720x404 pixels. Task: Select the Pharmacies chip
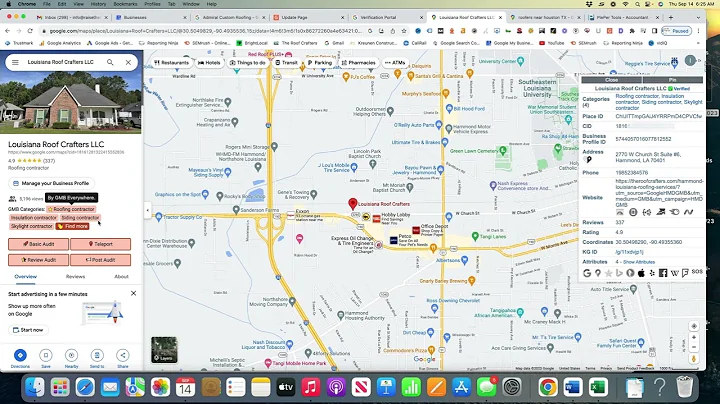pos(359,62)
